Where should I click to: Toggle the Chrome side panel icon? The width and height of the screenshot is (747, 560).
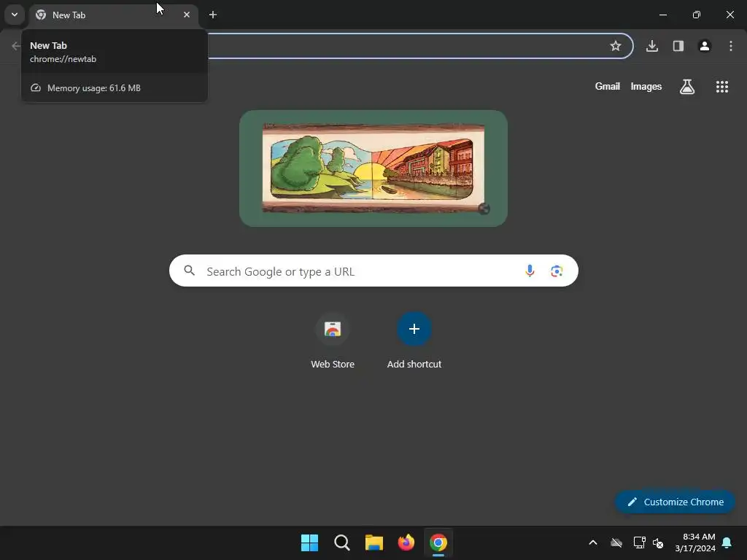click(x=678, y=46)
